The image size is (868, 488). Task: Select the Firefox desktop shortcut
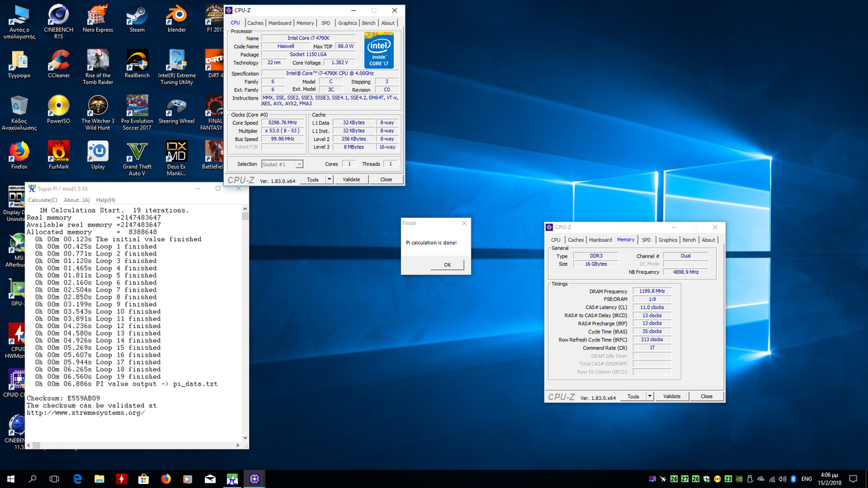pyautogui.click(x=19, y=155)
